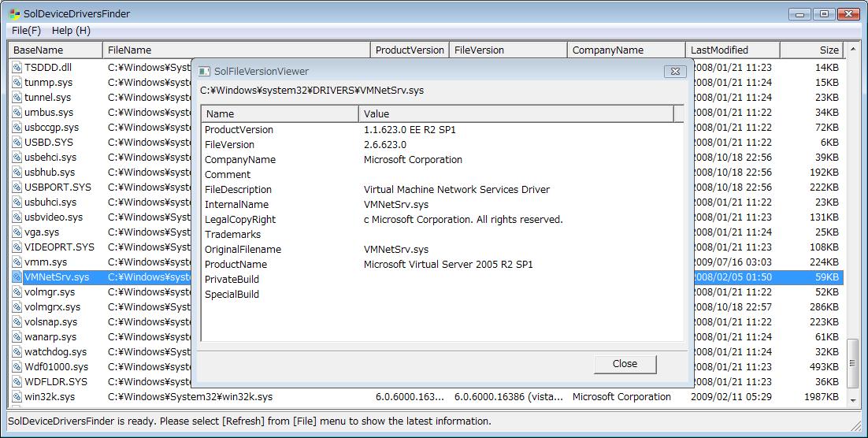Click the 2009/02/11 05:29 date for win32k.sys
This screenshot has height=438, width=868.
[731, 396]
